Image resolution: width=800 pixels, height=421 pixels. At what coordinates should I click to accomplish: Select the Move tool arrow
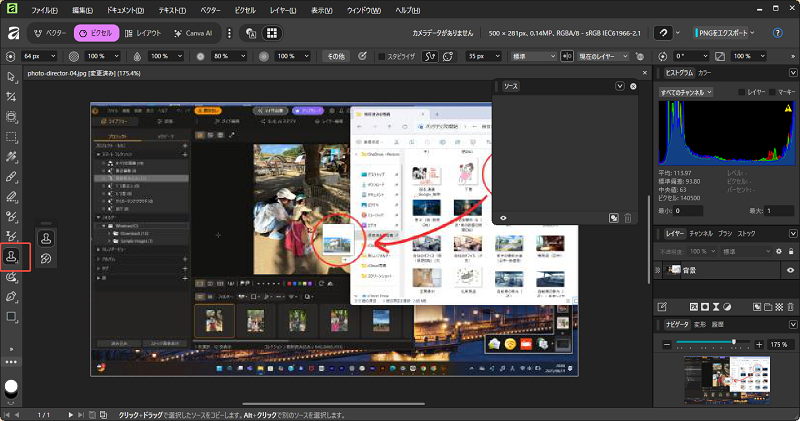pyautogui.click(x=11, y=77)
